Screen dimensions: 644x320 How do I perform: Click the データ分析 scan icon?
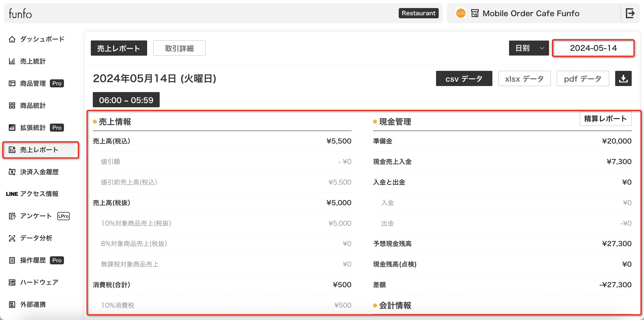click(12, 238)
